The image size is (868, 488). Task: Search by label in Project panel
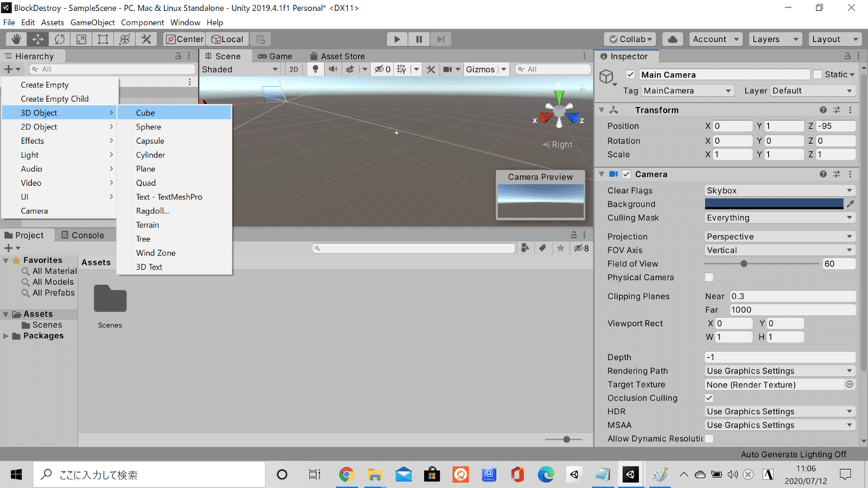pyautogui.click(x=542, y=248)
